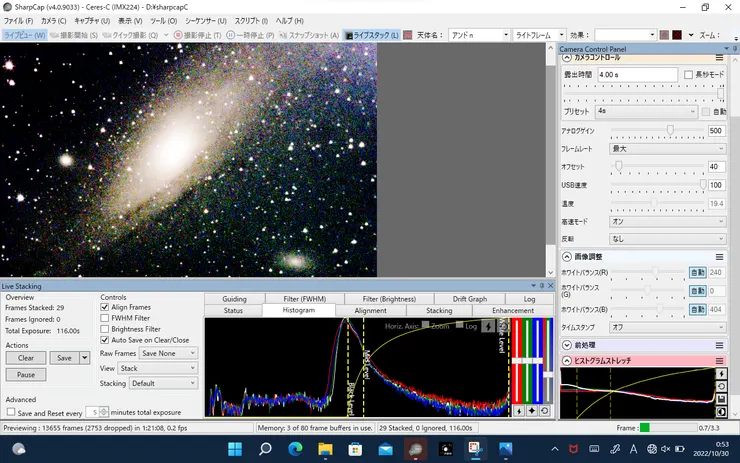Open the ヒストグラムストレッチ section hamburger menu
Viewport: 740px width, 463px height.
point(719,361)
